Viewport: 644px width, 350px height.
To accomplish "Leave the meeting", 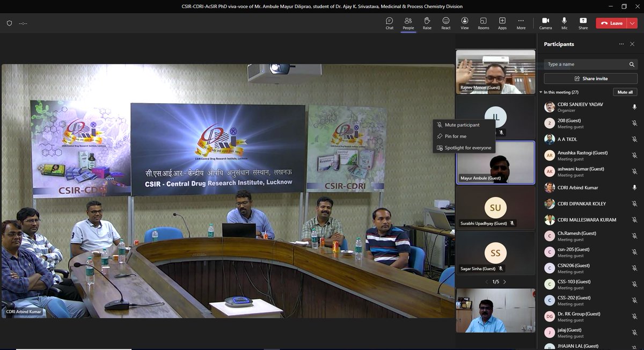I will pos(612,23).
